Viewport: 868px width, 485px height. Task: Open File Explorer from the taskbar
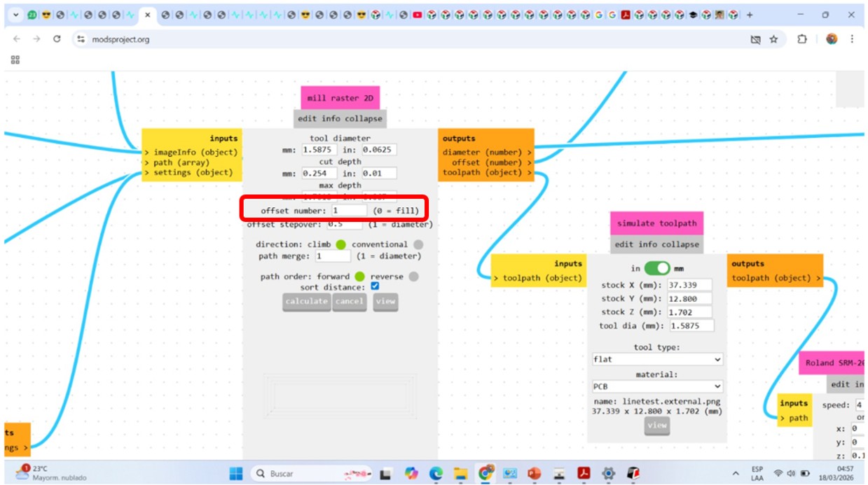click(460, 474)
